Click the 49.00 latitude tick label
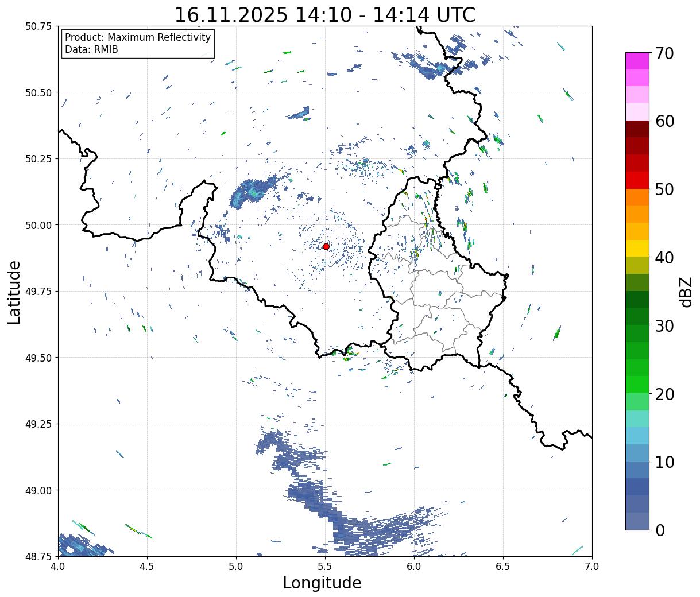The width and height of the screenshot is (700, 597). pos(38,490)
